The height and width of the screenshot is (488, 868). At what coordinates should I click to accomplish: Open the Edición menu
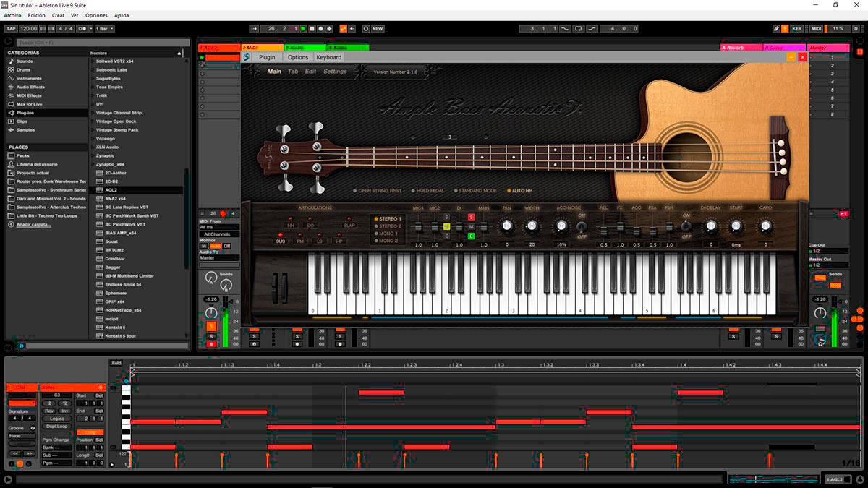point(36,15)
